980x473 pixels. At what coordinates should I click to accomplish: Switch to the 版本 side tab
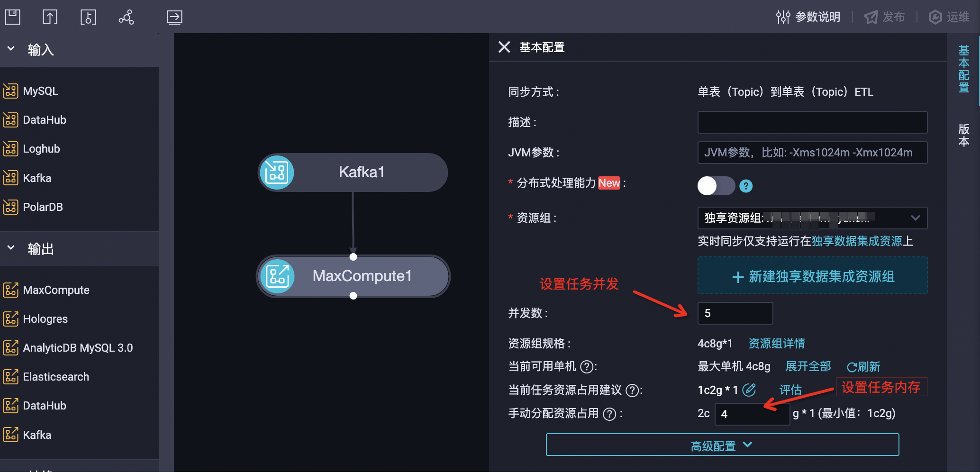[x=964, y=135]
